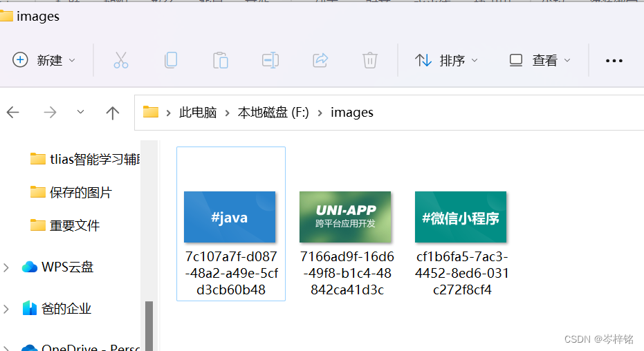The image size is (644, 351).
Task: Go back with the left arrow
Action: (13, 113)
